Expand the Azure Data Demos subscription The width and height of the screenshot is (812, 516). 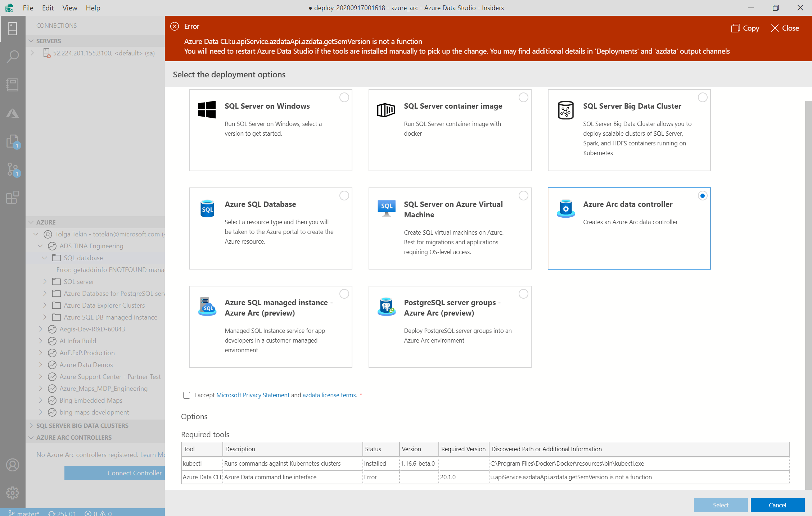[40, 365]
